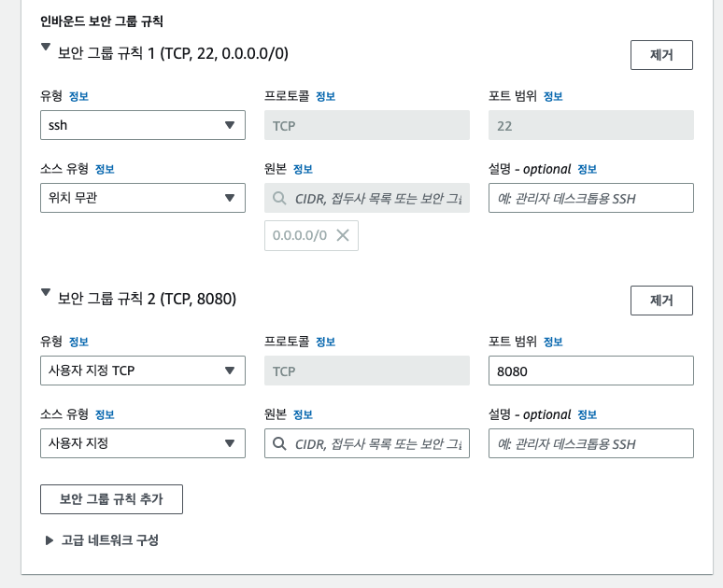The image size is (723, 588).
Task: Focus rule 1 description optional field
Action: point(591,198)
